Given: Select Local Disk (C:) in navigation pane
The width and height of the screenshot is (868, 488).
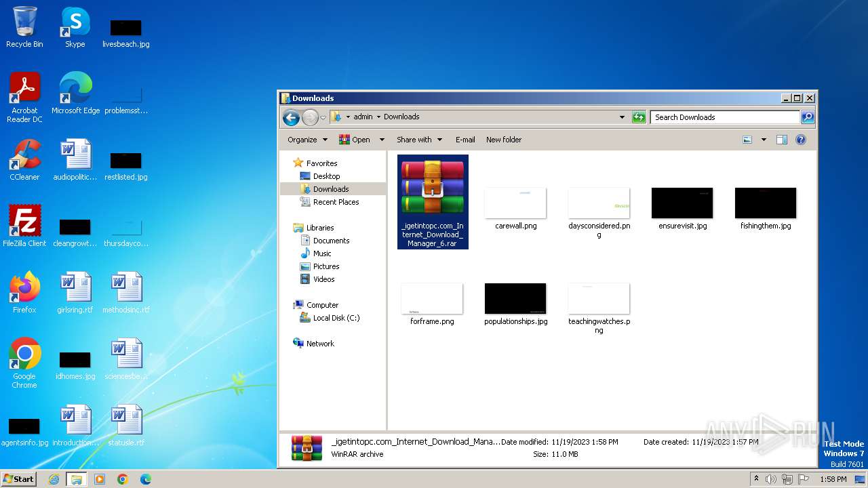Looking at the screenshot, I should coord(336,318).
